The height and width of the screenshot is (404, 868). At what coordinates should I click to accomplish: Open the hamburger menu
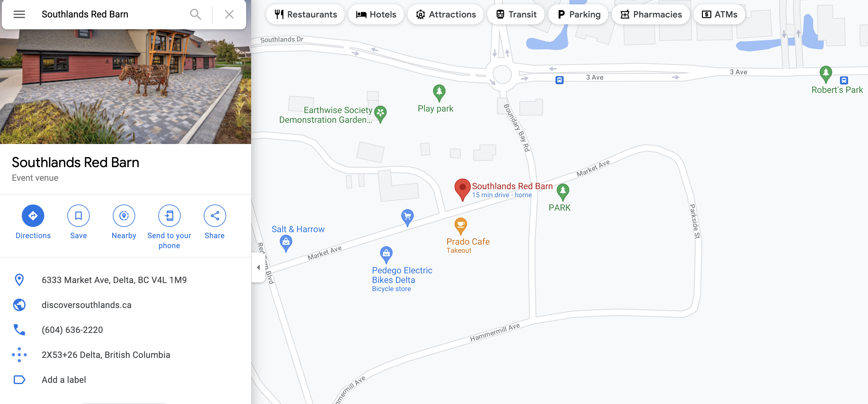point(19,14)
